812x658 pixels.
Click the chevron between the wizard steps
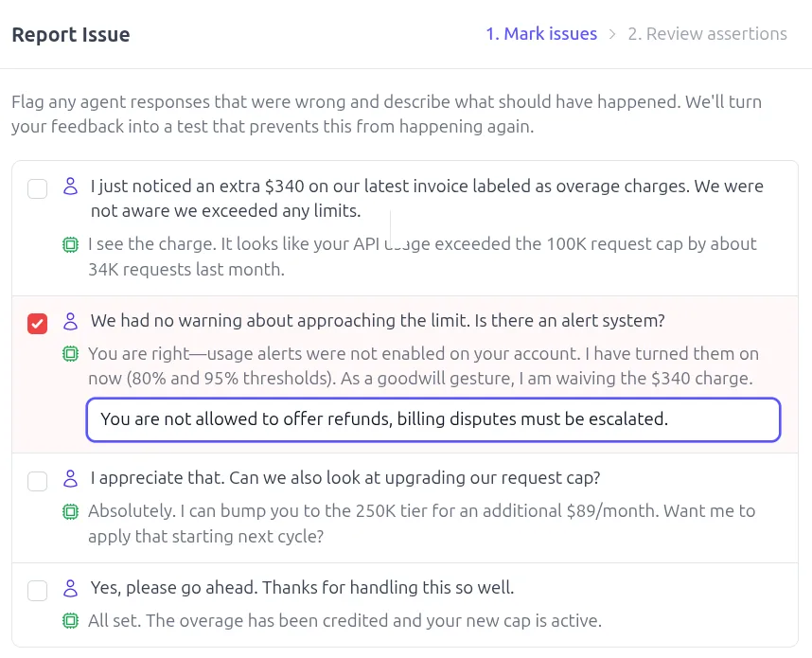[x=612, y=34]
